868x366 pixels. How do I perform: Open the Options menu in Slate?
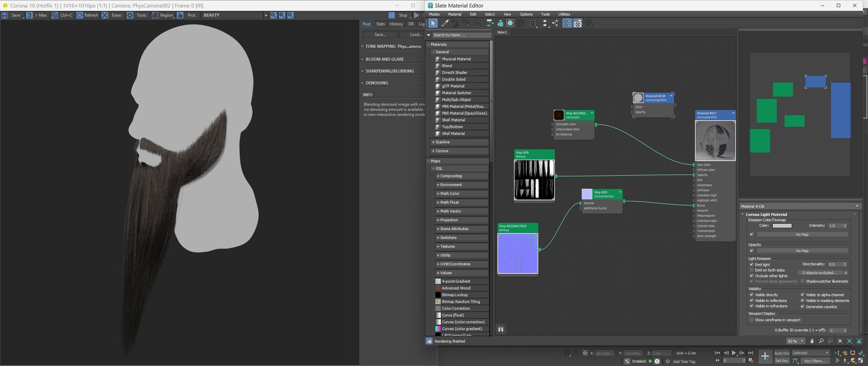click(x=526, y=14)
